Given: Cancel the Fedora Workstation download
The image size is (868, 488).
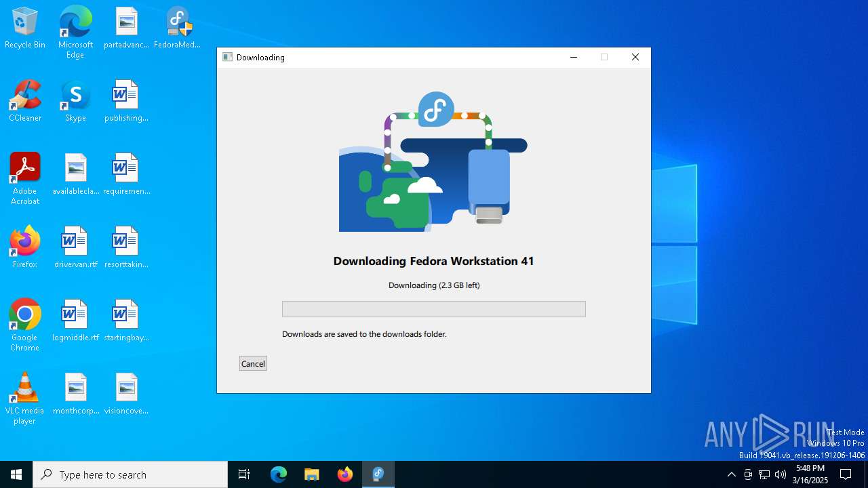Looking at the screenshot, I should coord(253,363).
